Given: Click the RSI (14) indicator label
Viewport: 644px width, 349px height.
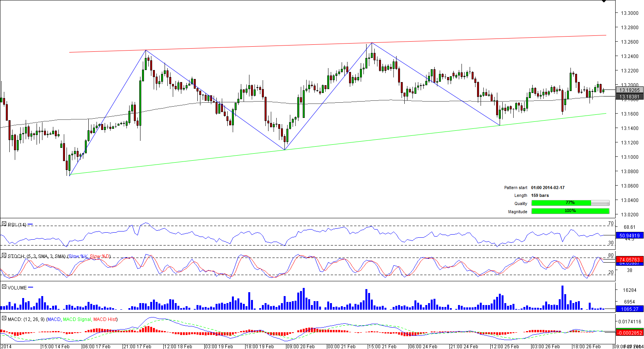Looking at the screenshot, I should pyautogui.click(x=17, y=225).
